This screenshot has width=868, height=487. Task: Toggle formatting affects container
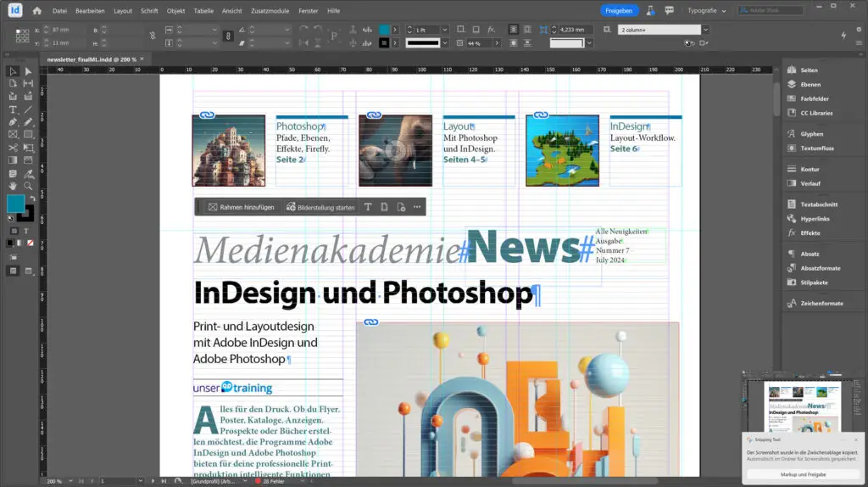point(14,231)
